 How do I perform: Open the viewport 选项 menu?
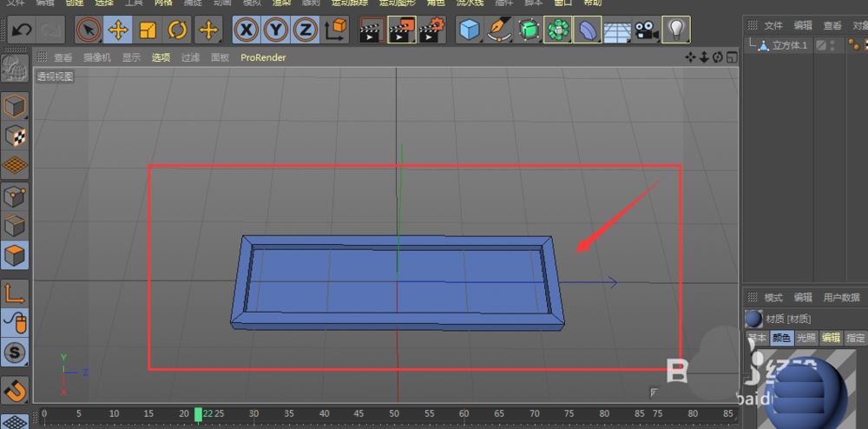pyautogui.click(x=161, y=57)
